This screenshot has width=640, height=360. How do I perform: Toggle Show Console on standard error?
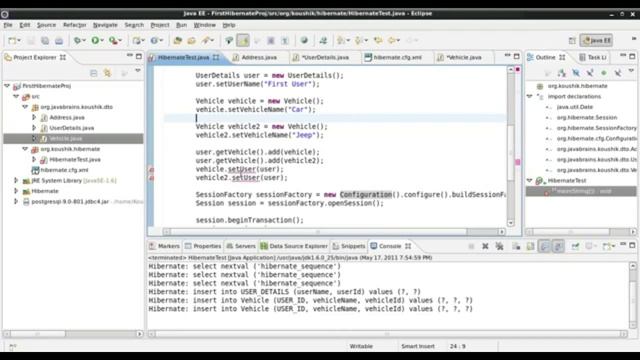558,246
